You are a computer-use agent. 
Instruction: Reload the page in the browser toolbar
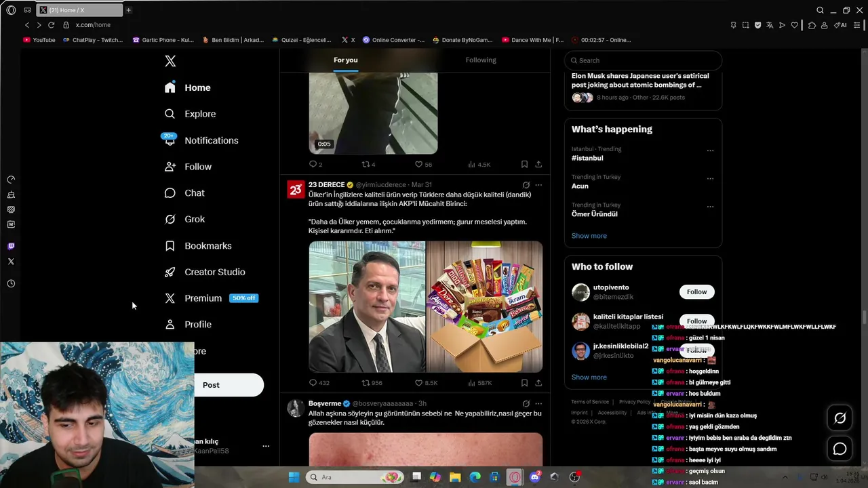point(51,25)
